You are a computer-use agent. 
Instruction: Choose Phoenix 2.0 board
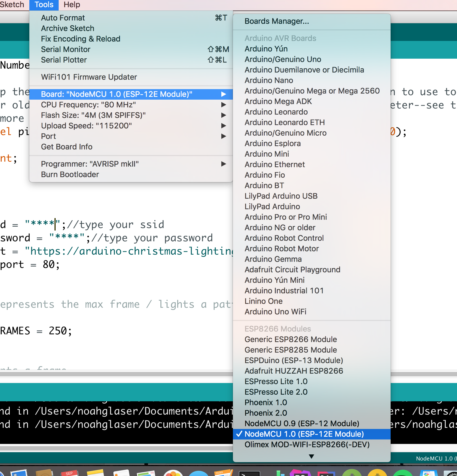312,413
